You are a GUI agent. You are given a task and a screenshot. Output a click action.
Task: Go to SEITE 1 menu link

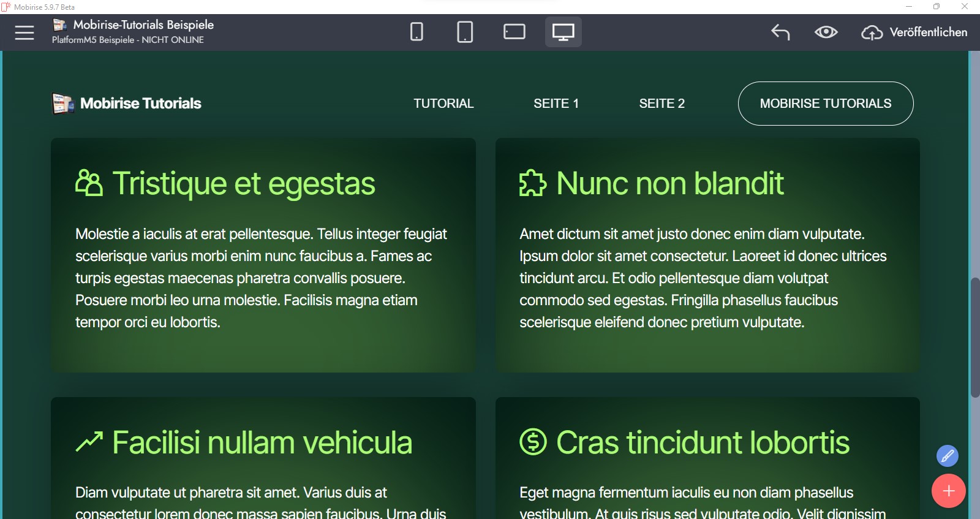tap(556, 104)
